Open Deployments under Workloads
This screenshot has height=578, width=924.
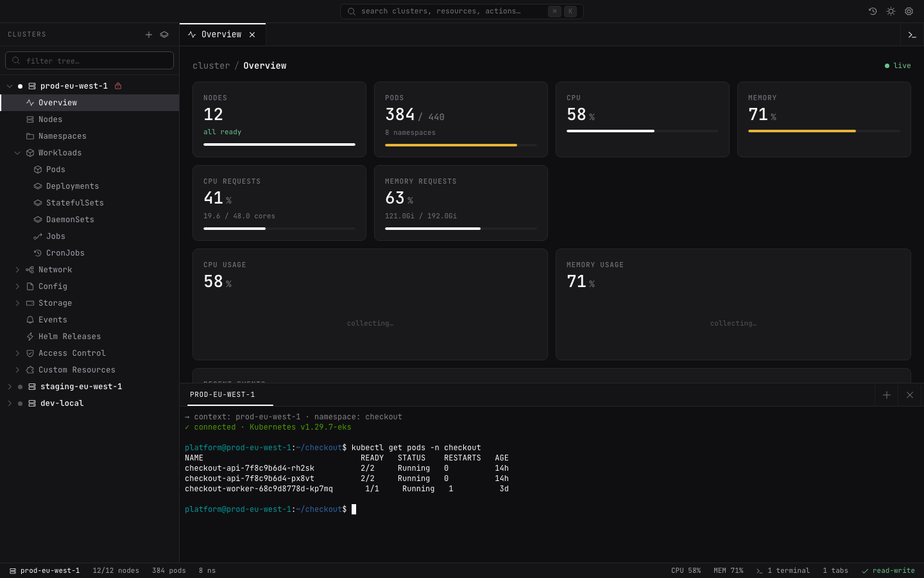coord(89,186)
